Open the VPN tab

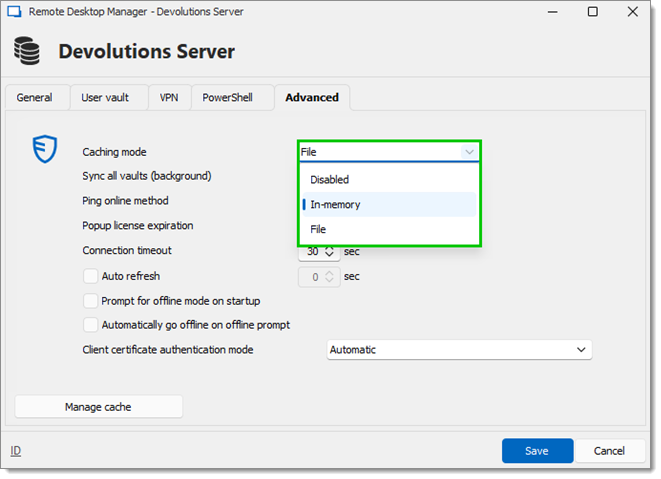coord(169,97)
